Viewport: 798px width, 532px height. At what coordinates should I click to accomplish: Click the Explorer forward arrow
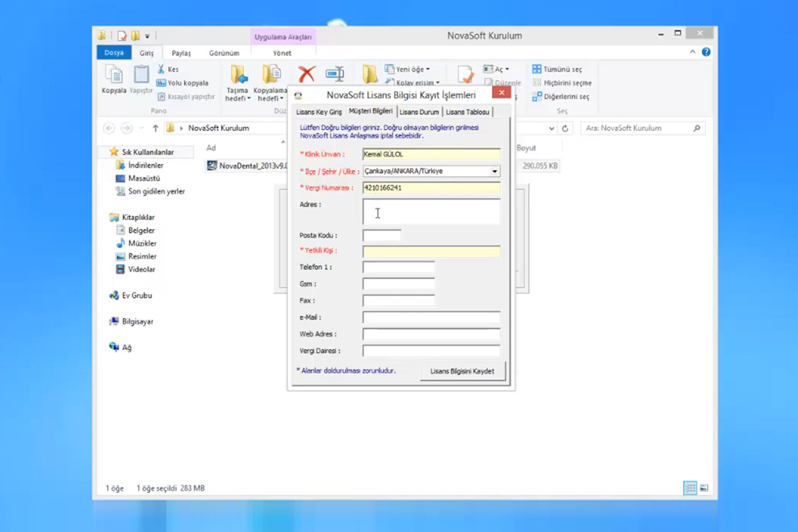tap(127, 129)
